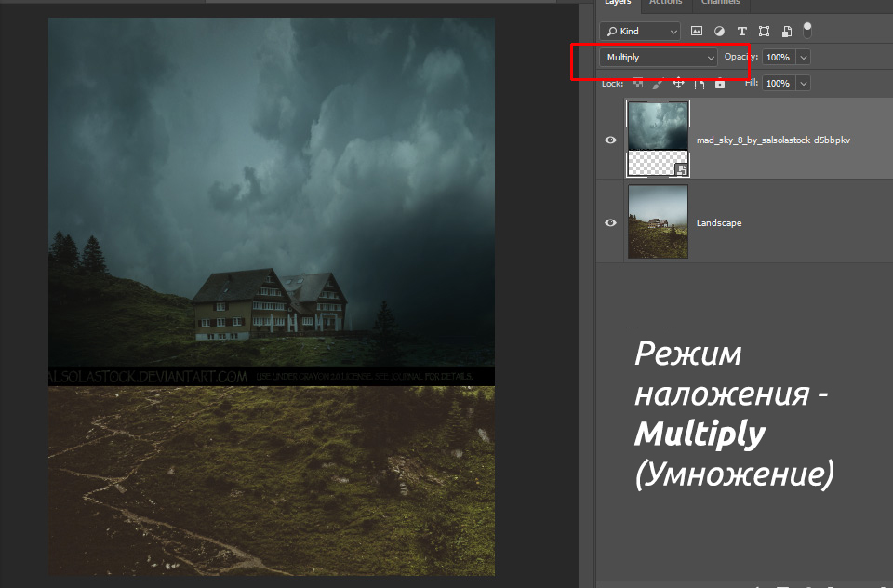Screen dimensions: 893x588
Task: Click layer name mad_sky_8_by_salsolastock-d5bbpkv
Action: pos(773,140)
